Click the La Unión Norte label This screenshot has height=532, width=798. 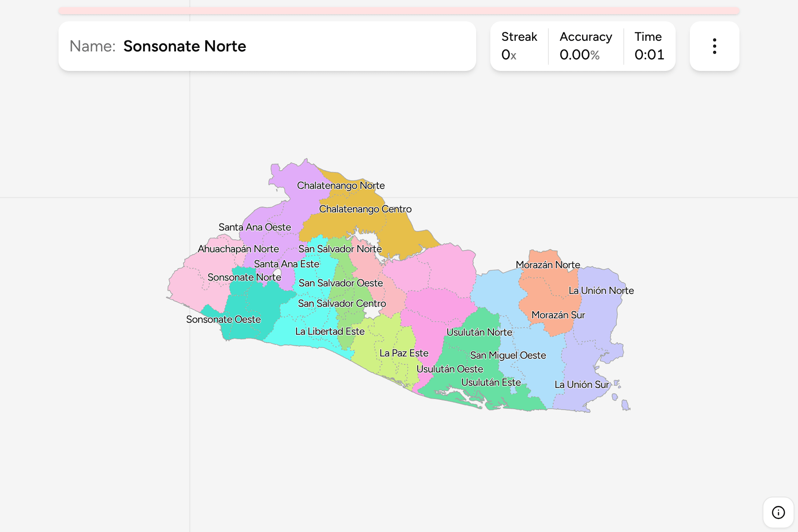(x=601, y=290)
